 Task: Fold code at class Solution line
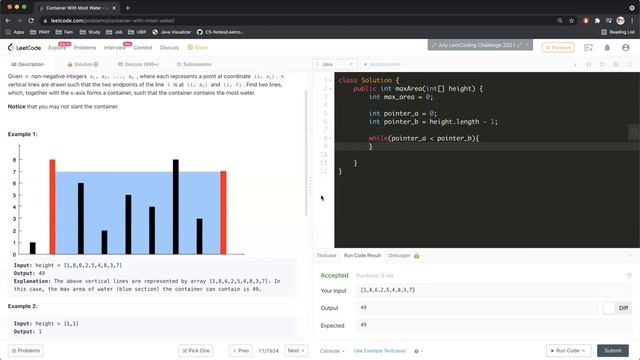tap(330, 80)
